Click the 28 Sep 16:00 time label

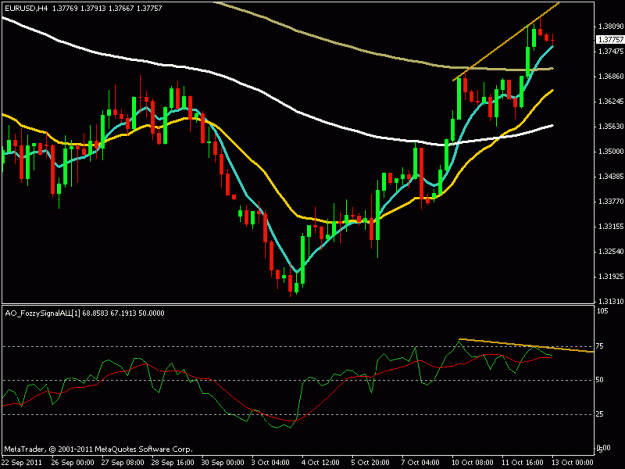click(x=173, y=462)
